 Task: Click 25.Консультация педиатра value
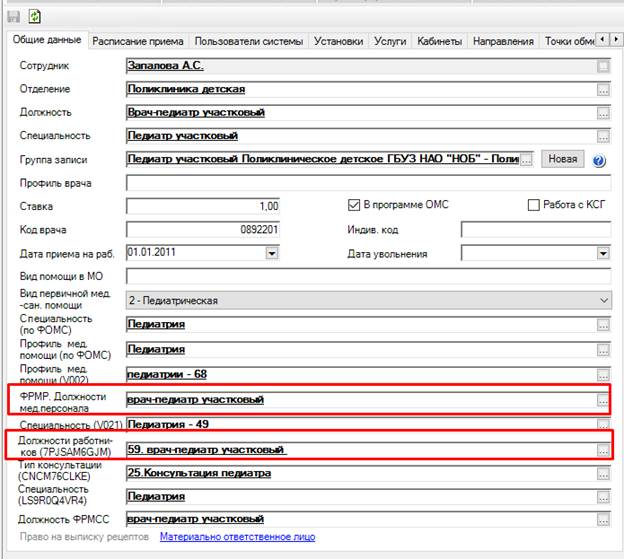pos(199,473)
